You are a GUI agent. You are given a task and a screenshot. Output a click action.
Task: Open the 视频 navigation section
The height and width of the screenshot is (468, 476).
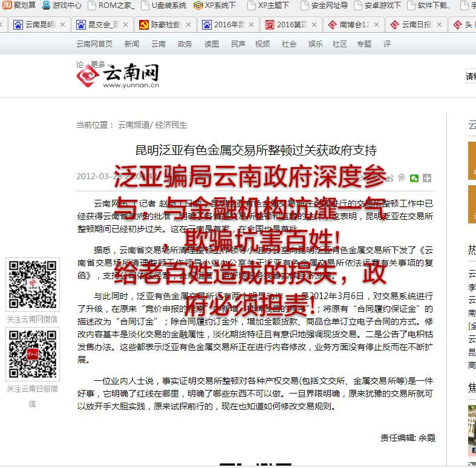262,44
